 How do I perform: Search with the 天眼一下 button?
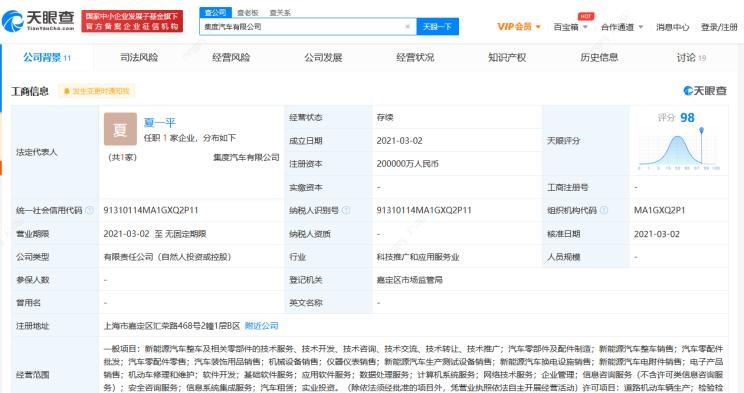point(437,27)
